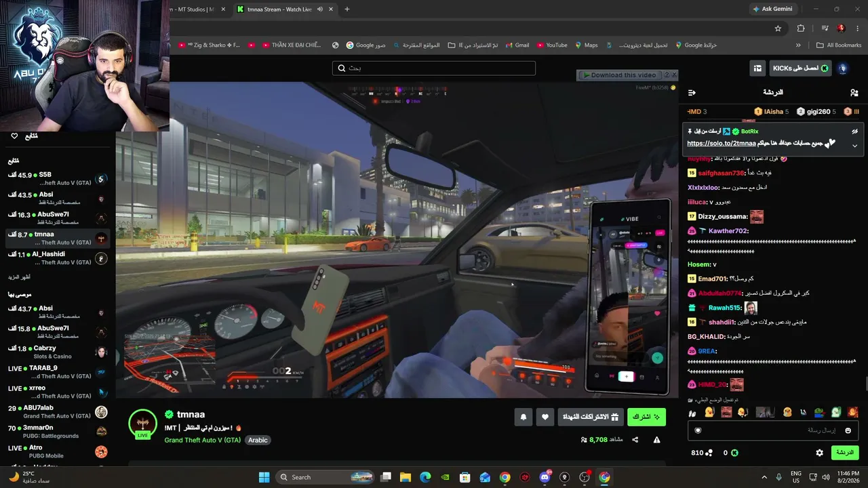
Task: Open a new browser tab
Action: 347,9
